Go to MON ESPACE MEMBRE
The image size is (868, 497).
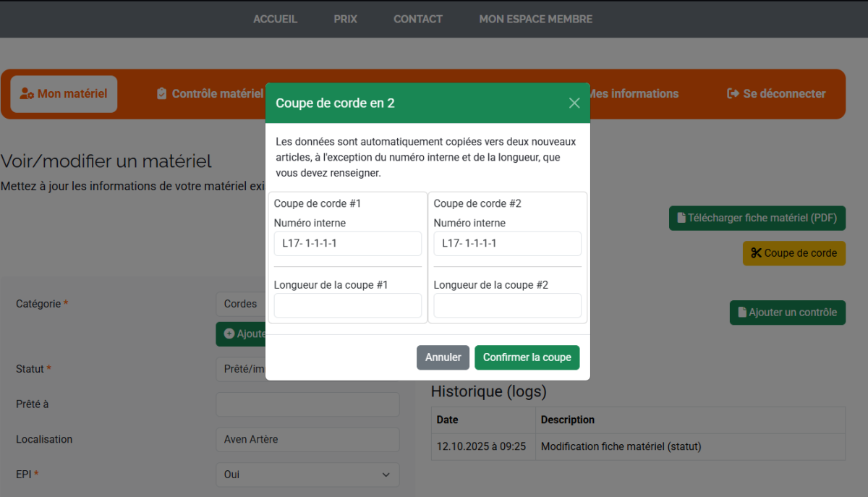click(535, 20)
